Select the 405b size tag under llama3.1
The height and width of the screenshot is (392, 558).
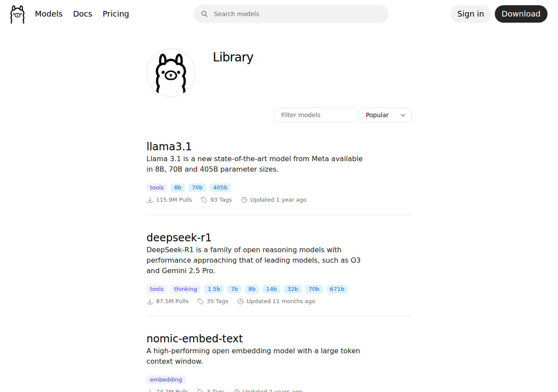point(221,188)
